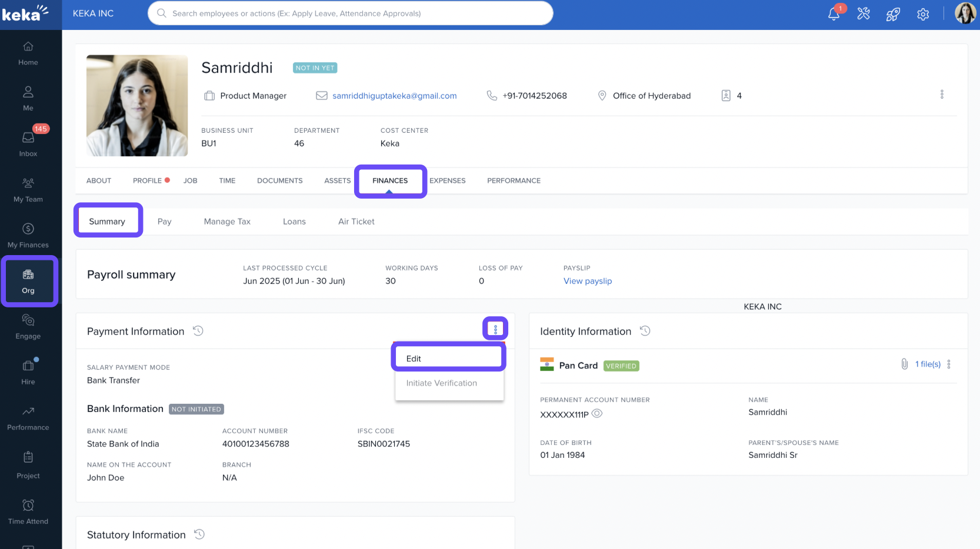980x549 pixels.
Task: Open Pan Card three-dot options menu
Action: point(949,364)
